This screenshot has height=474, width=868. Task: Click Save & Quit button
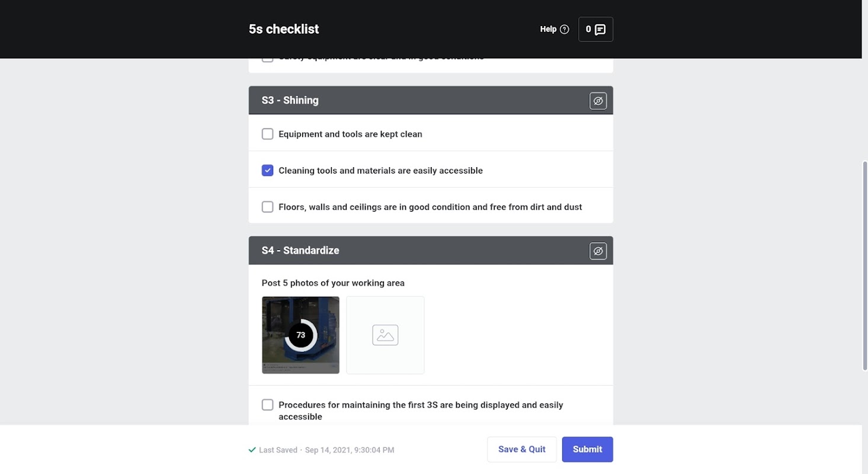click(521, 449)
